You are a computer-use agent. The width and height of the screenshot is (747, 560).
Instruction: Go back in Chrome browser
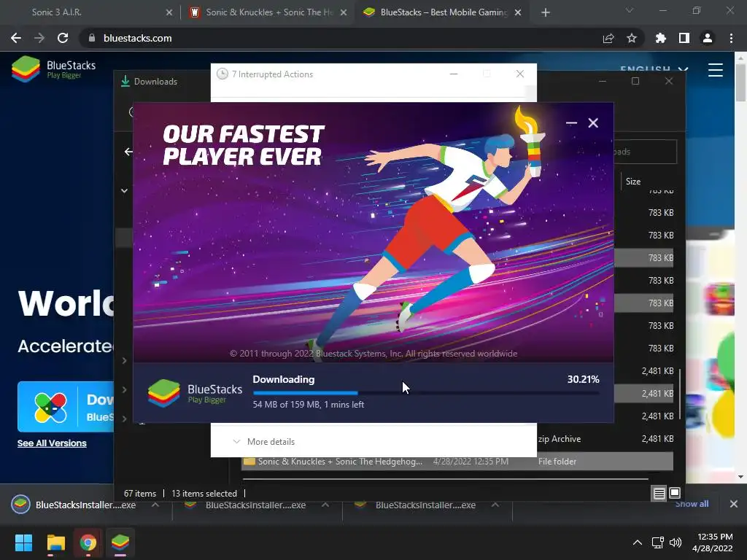click(x=16, y=38)
